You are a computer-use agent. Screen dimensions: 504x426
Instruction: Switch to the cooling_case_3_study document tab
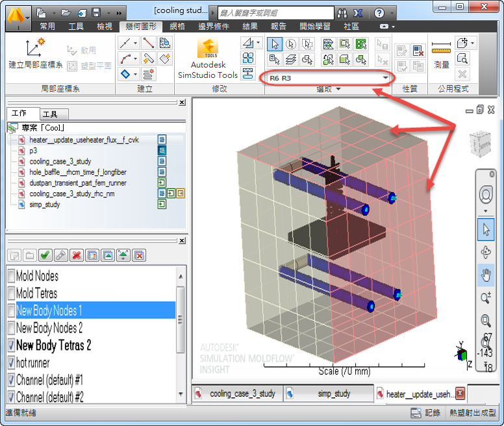238,394
